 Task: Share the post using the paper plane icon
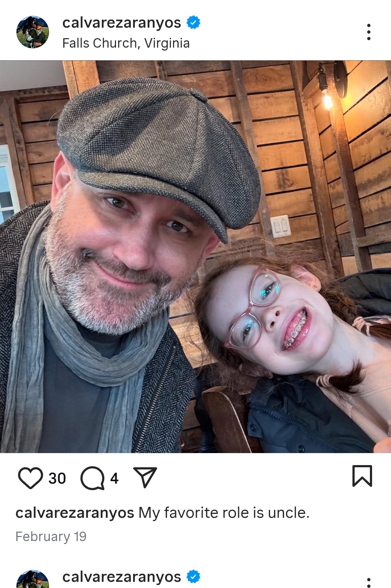coord(145,477)
